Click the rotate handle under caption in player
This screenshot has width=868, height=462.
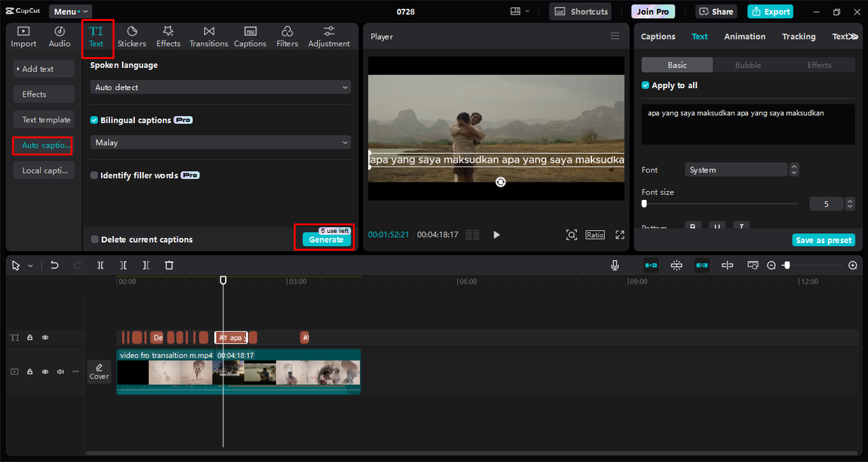click(500, 182)
